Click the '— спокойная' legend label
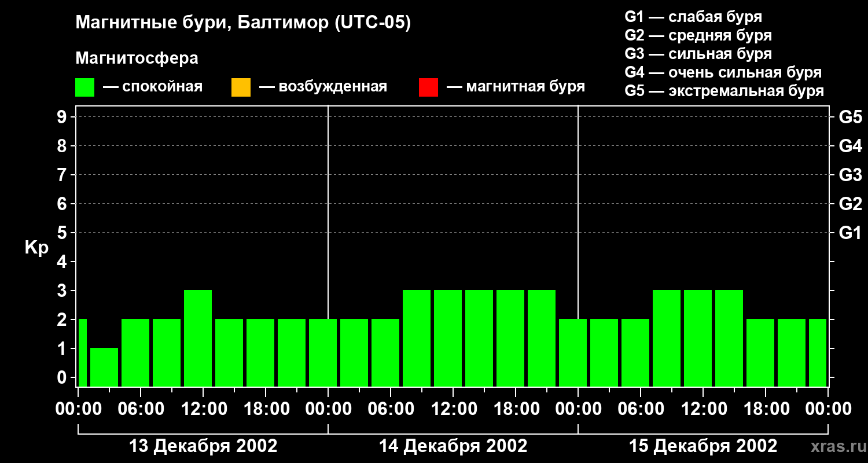The width and height of the screenshot is (868, 463). [153, 87]
